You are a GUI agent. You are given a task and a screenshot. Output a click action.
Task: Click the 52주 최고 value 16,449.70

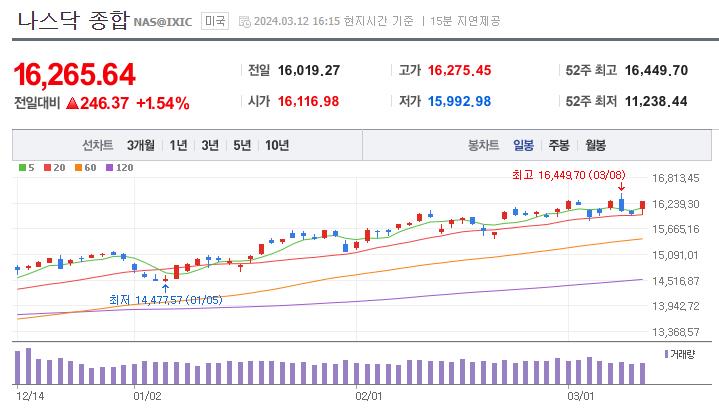coord(656,70)
